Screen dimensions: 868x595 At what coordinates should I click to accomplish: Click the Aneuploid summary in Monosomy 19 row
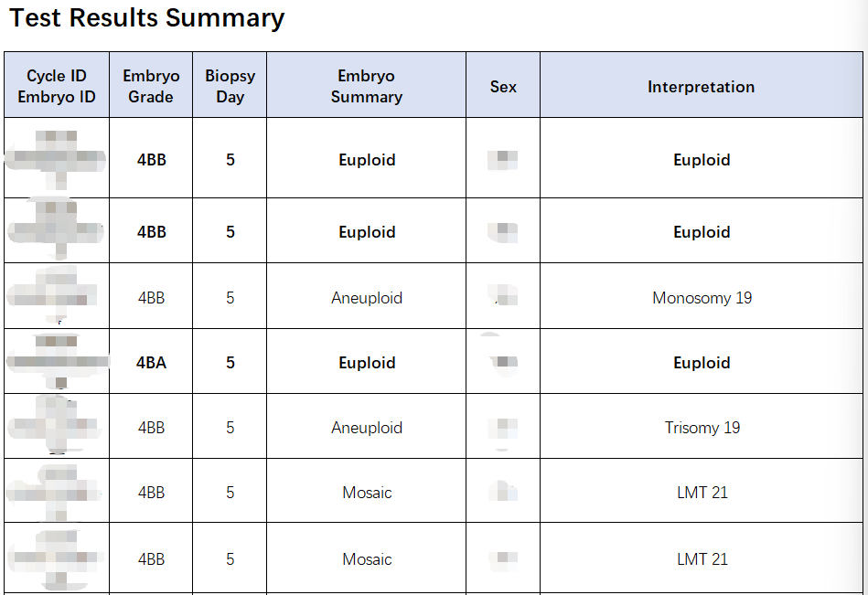click(366, 298)
